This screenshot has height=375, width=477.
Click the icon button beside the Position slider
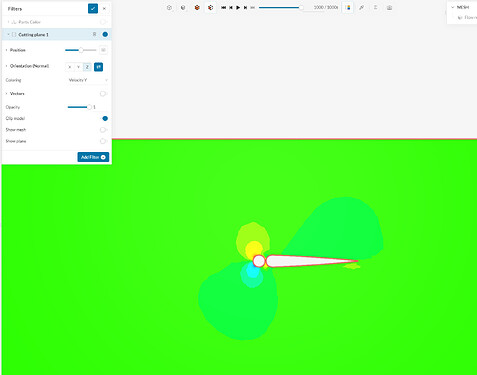pos(103,50)
